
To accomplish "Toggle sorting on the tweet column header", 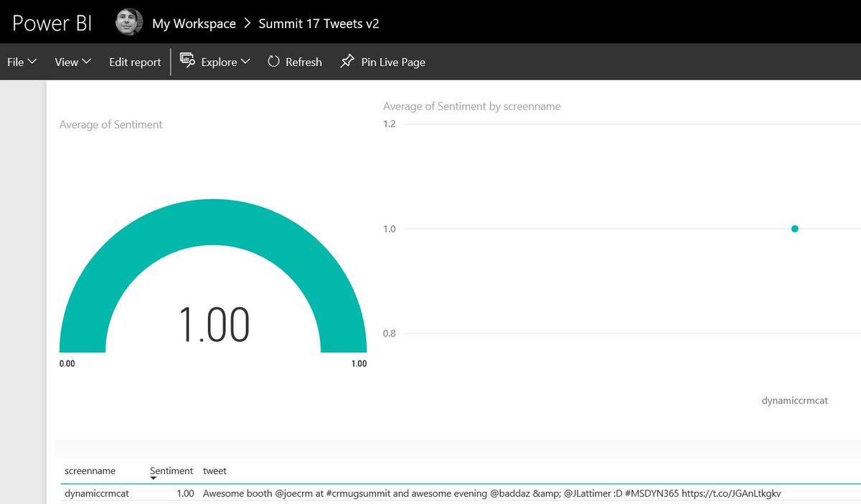I will pos(214,471).
